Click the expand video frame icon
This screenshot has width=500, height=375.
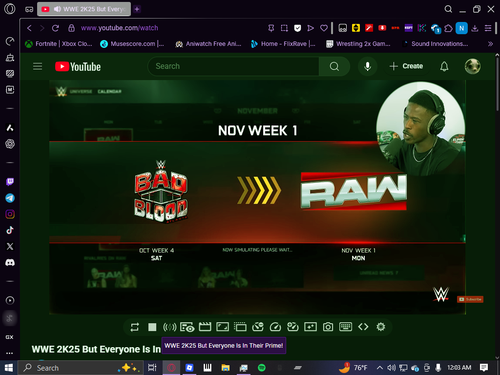(222, 327)
